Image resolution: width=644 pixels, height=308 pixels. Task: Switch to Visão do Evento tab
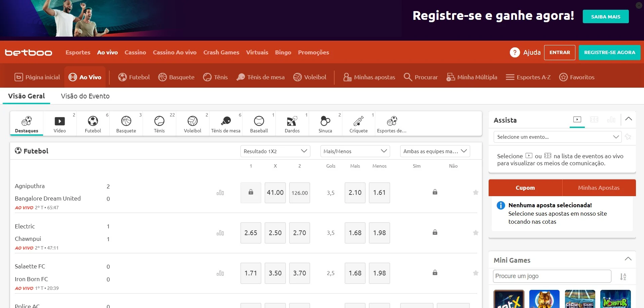[x=85, y=96]
